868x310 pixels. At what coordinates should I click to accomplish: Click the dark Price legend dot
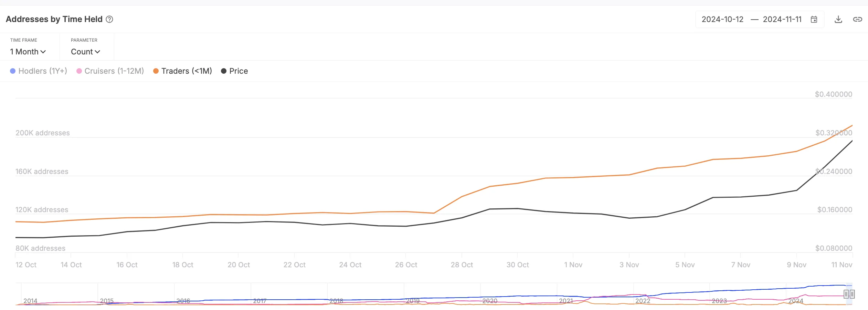pyautogui.click(x=224, y=71)
